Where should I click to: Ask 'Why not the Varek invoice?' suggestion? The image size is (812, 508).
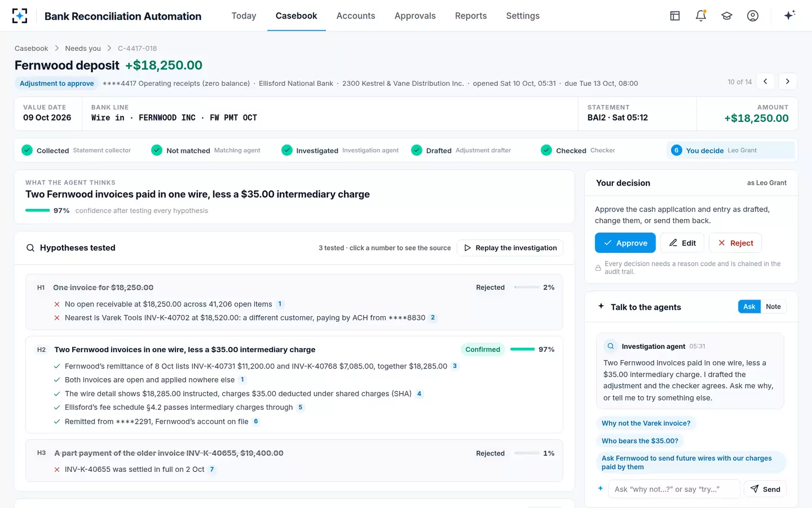pos(646,423)
